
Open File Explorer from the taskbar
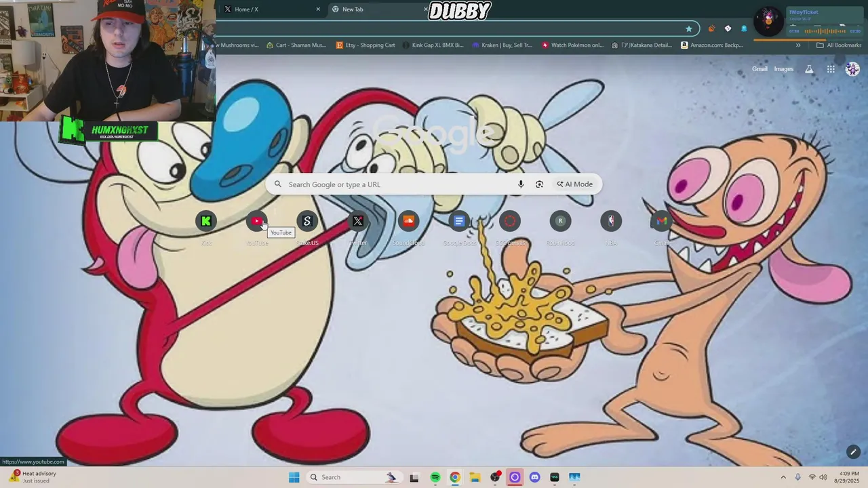(x=475, y=477)
